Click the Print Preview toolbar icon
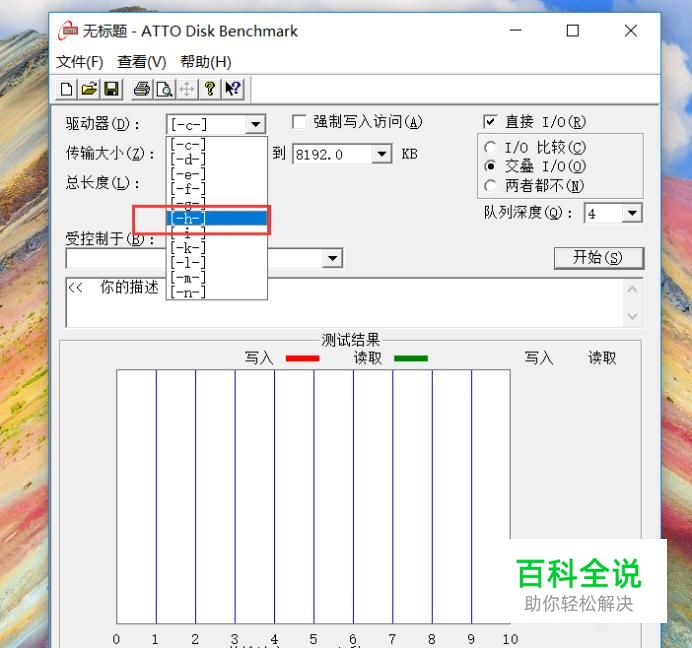This screenshot has width=692, height=648. [164, 89]
